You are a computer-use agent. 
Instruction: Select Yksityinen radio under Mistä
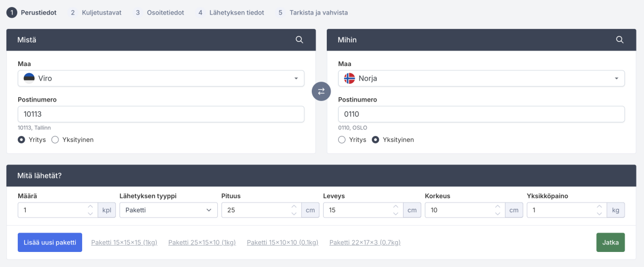pyautogui.click(x=55, y=140)
